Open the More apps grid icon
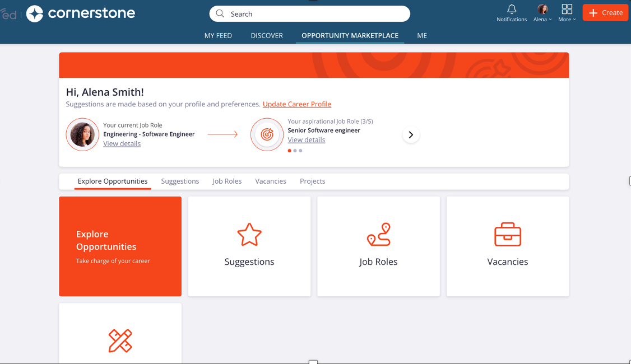631x364 pixels. pyautogui.click(x=567, y=9)
